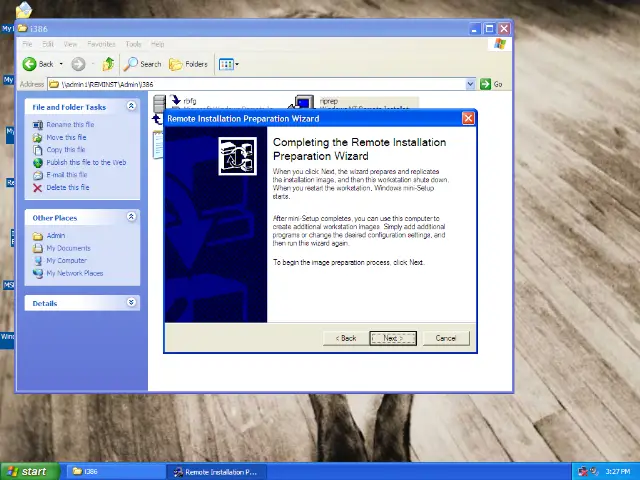Open the Favorites menu

101,44
